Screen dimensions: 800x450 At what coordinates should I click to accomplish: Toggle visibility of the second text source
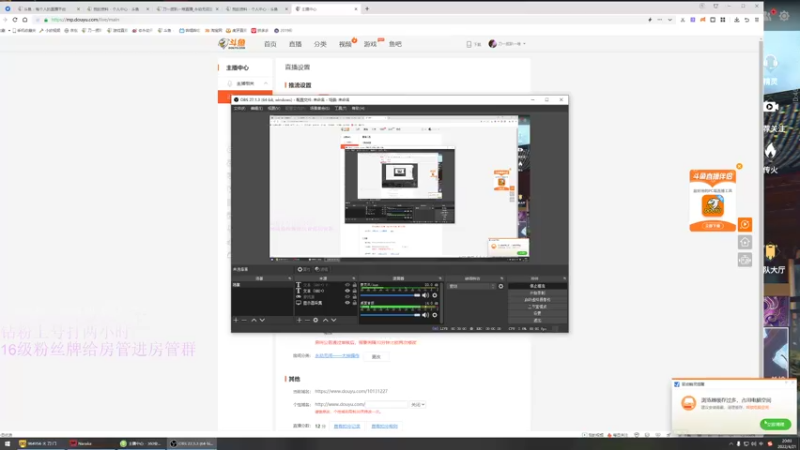tap(347, 291)
